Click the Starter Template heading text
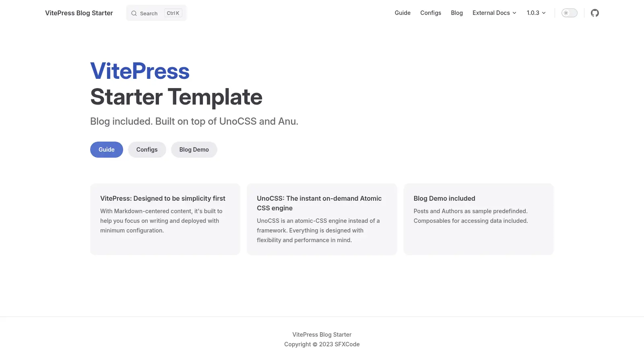644x362 pixels. point(176,97)
